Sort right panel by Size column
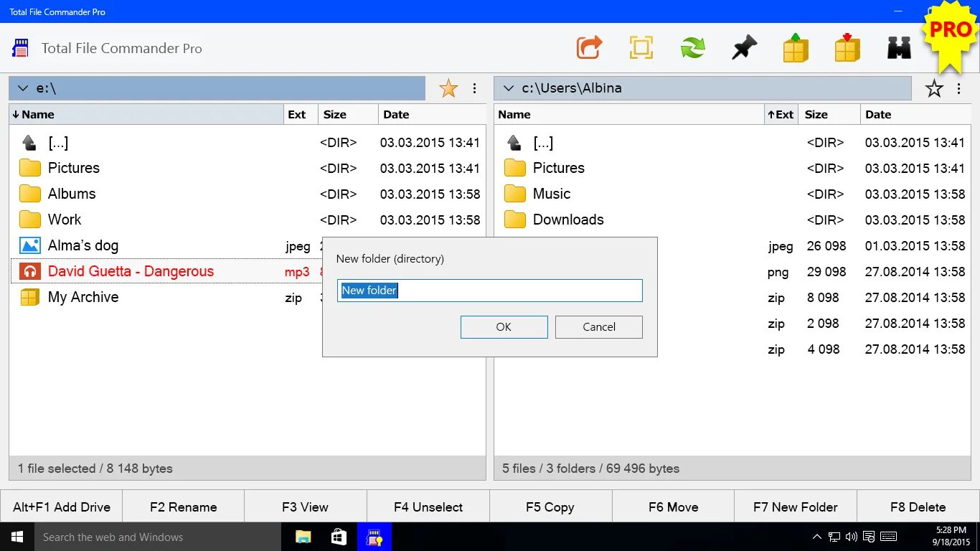 [829, 114]
